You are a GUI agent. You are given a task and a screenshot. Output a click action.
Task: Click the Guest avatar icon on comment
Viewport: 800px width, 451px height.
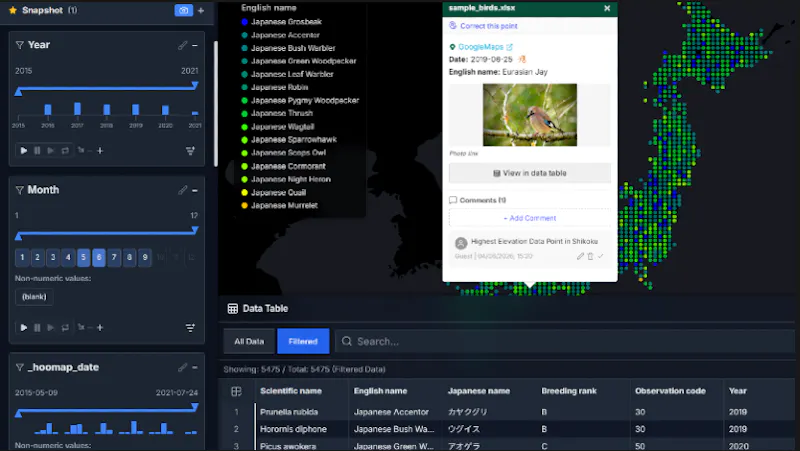coord(461,243)
